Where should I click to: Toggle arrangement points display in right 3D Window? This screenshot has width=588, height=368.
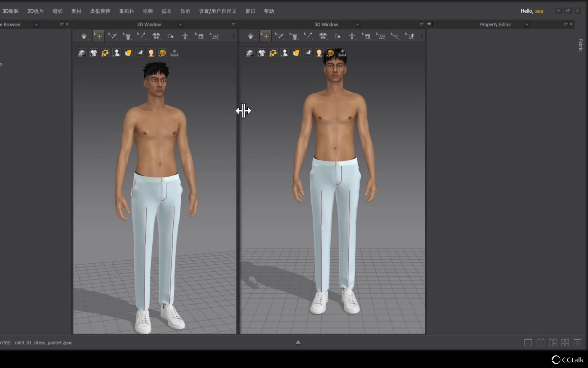pos(273,53)
